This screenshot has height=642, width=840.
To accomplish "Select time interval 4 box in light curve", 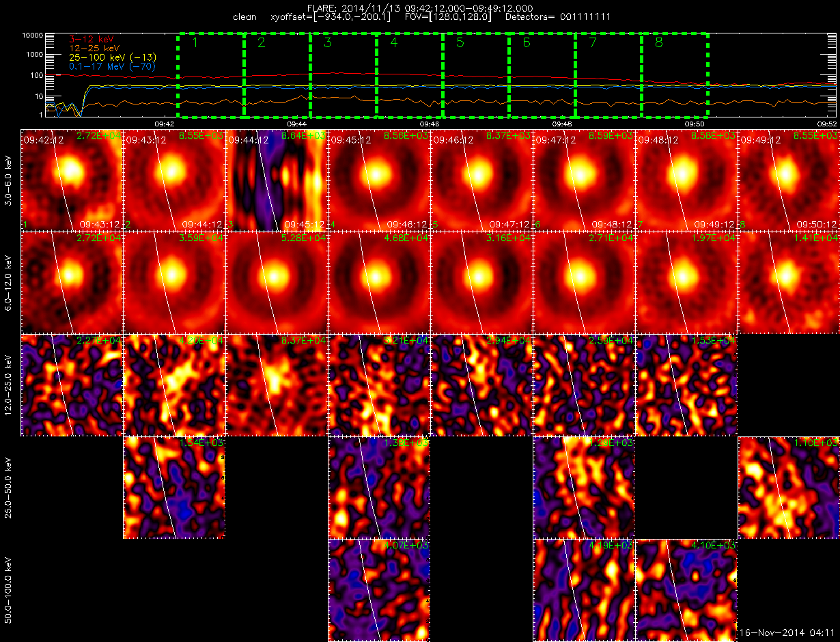I will 410,74.
